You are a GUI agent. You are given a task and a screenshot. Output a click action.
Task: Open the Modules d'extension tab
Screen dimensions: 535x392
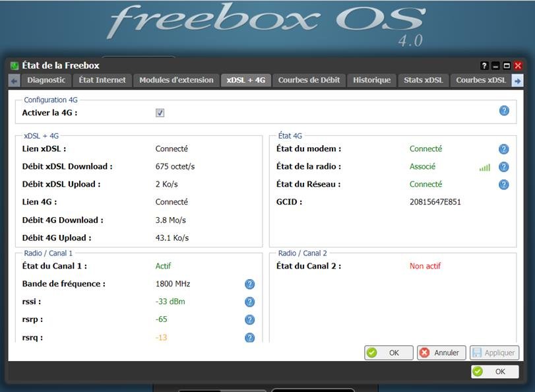[176, 81]
